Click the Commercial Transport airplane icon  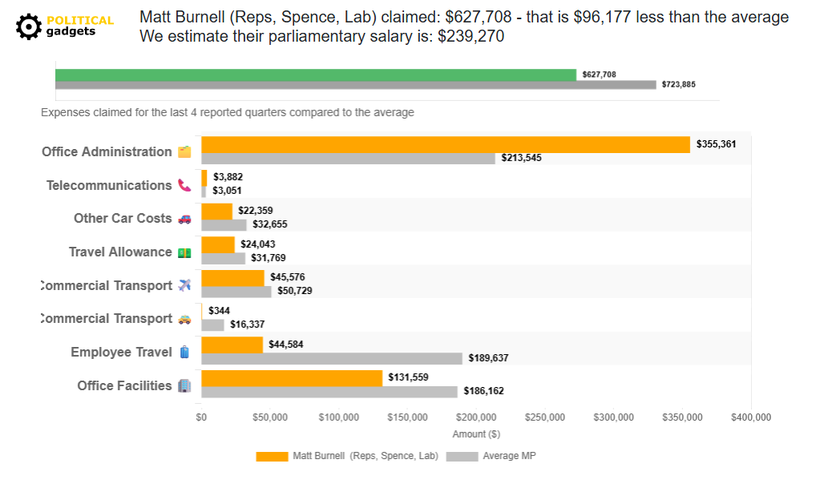tap(184, 285)
